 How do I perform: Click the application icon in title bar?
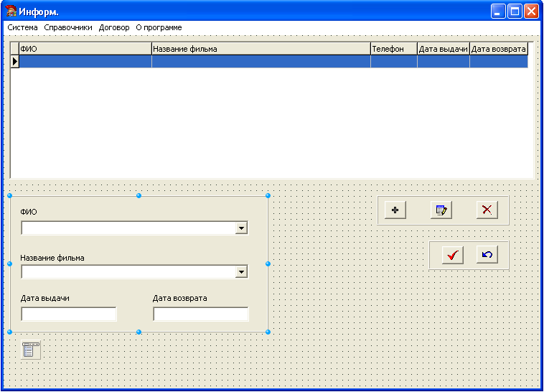point(11,11)
